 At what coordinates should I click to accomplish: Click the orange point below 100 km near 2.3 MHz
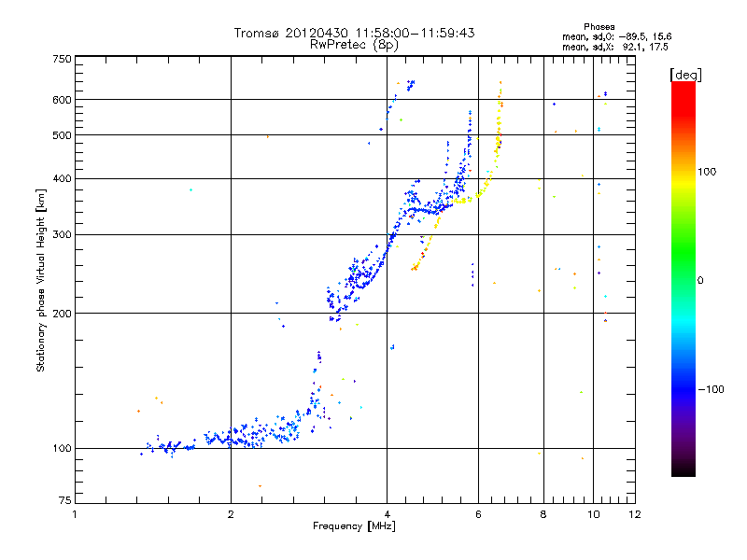pyautogui.click(x=260, y=486)
